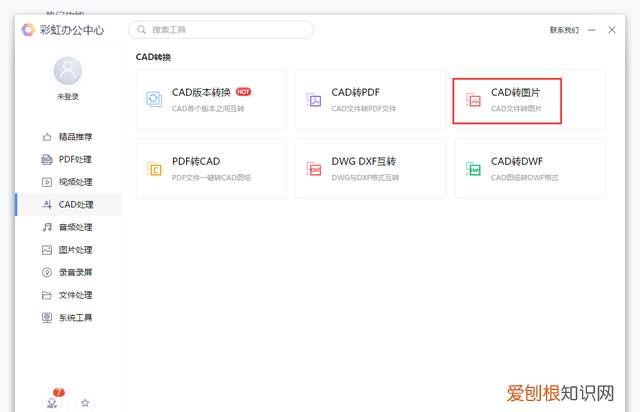Open the CAD版本转换 tool card
The height and width of the screenshot is (412, 640).
pyautogui.click(x=211, y=99)
